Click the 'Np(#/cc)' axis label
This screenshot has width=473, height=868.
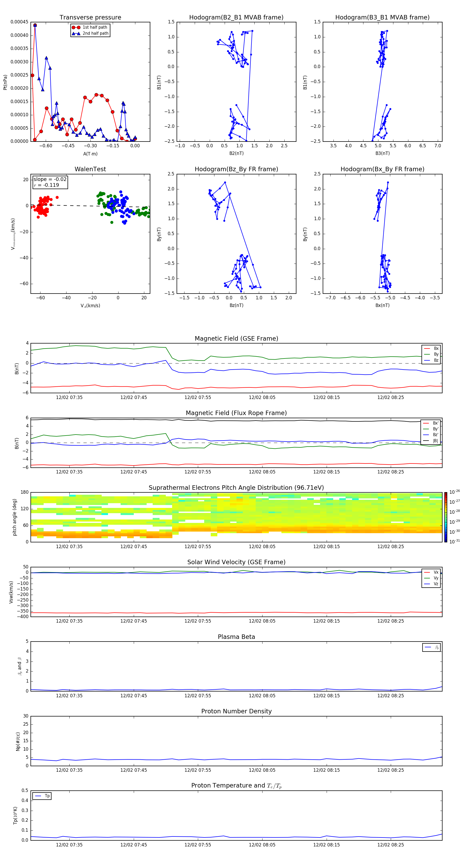pyautogui.click(x=18, y=741)
